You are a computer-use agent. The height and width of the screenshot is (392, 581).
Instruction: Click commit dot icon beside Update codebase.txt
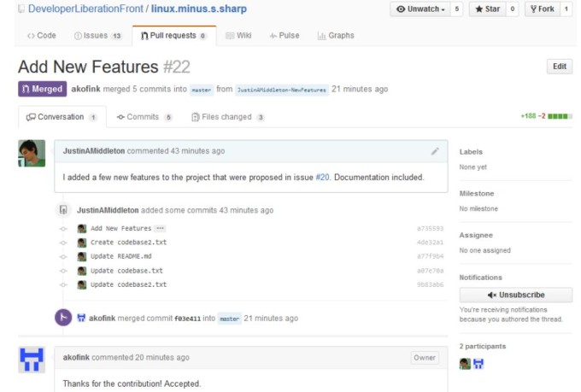click(63, 271)
